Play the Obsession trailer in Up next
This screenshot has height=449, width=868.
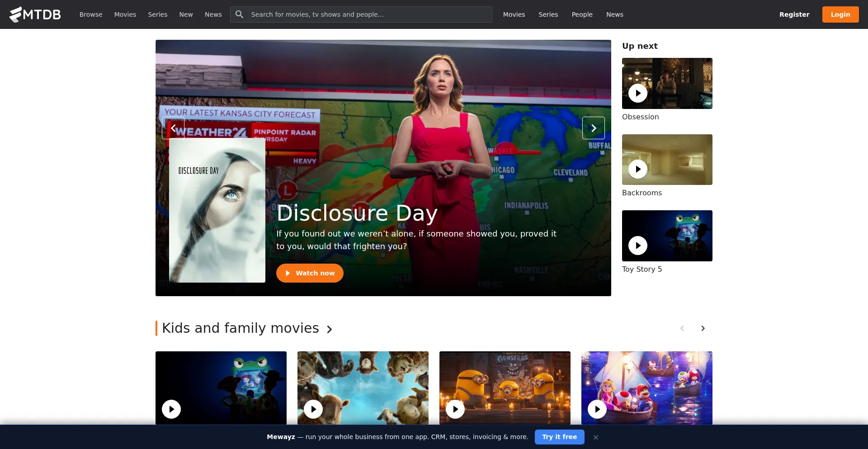pyautogui.click(x=638, y=93)
